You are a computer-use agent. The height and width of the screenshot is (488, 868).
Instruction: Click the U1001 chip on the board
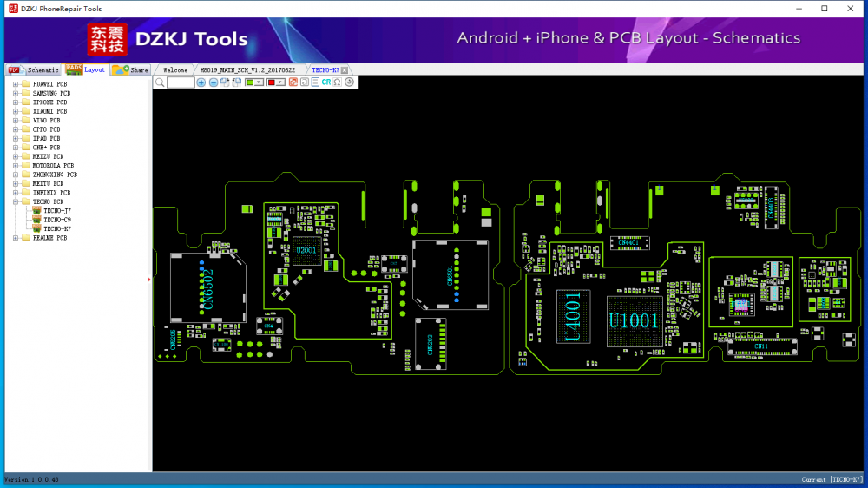coord(635,321)
